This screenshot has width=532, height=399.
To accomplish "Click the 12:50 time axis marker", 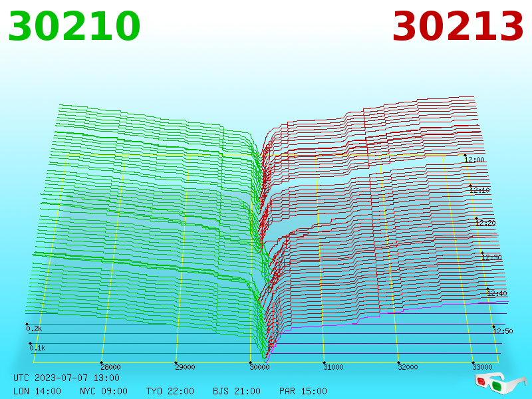I will (x=503, y=331).
